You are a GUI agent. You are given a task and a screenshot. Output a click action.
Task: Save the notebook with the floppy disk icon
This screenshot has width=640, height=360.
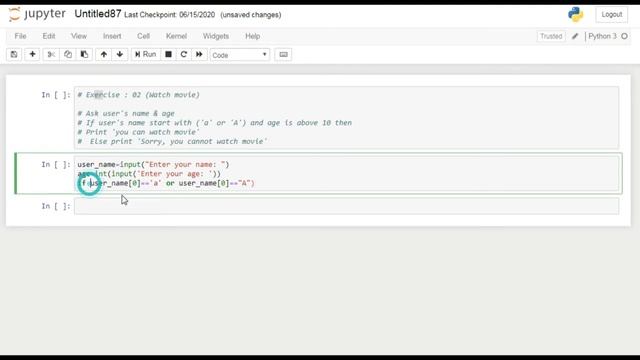tap(14, 54)
